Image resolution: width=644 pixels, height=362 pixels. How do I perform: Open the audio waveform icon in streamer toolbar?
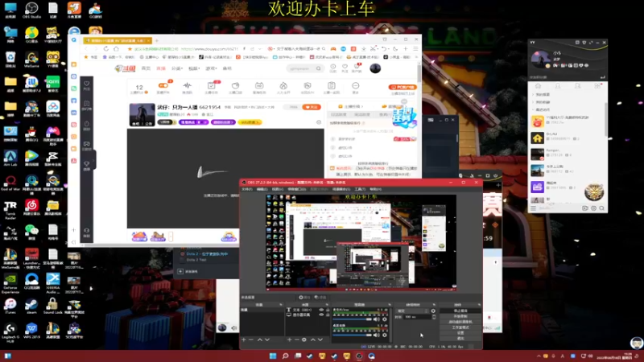pos(188,87)
